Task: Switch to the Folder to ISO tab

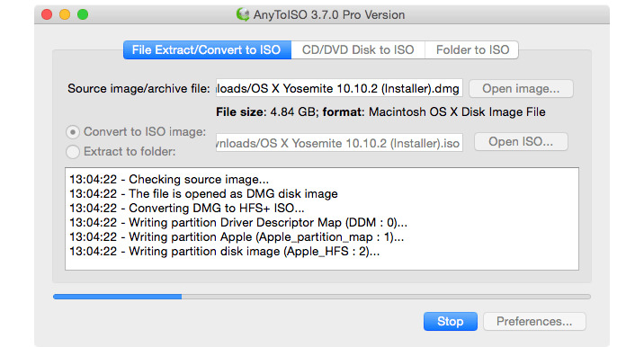Action: pos(472,49)
